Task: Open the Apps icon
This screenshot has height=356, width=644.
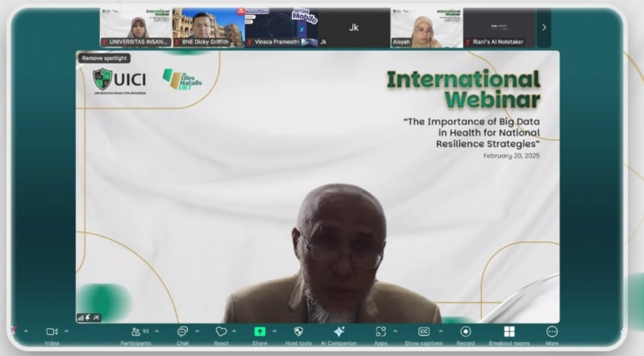Action: (x=381, y=332)
